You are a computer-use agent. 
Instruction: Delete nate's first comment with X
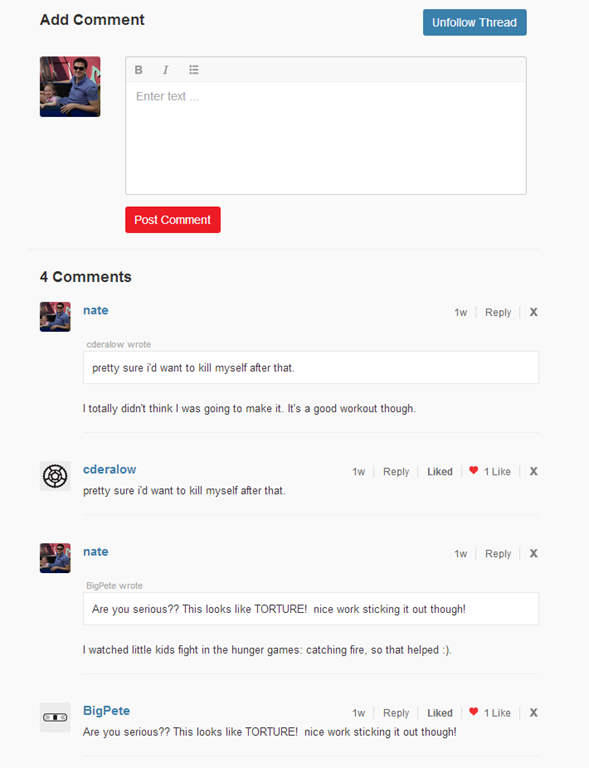coord(534,312)
